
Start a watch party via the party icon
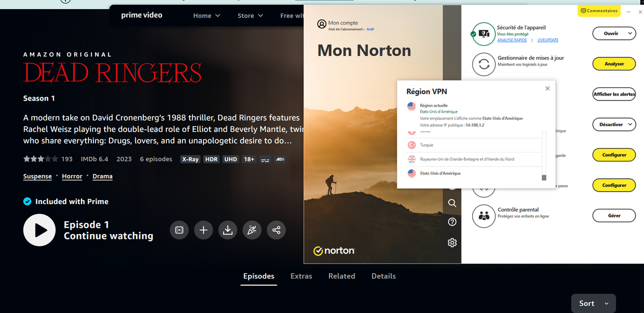tap(252, 230)
